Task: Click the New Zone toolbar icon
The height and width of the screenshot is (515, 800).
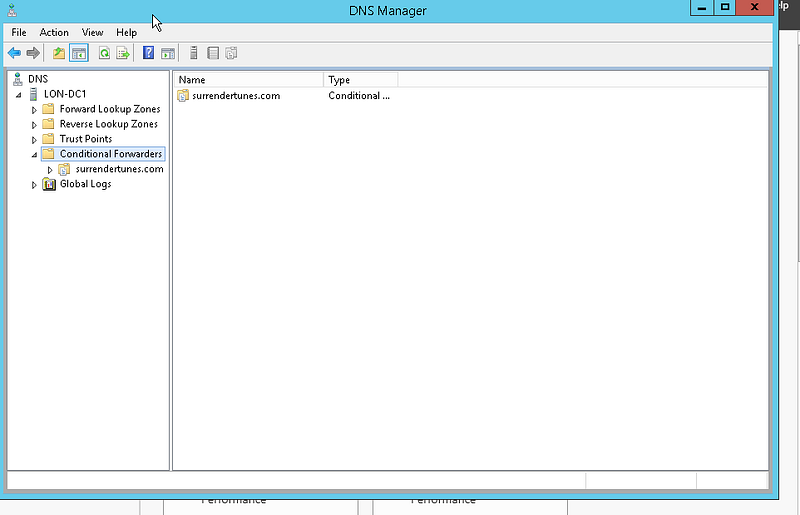Action: [x=213, y=53]
